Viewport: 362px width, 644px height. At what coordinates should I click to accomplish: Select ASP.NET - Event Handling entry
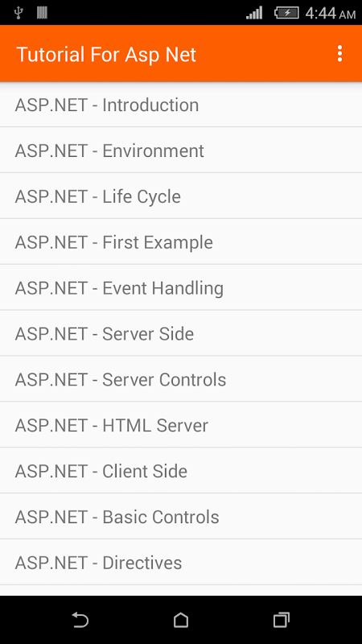181,287
